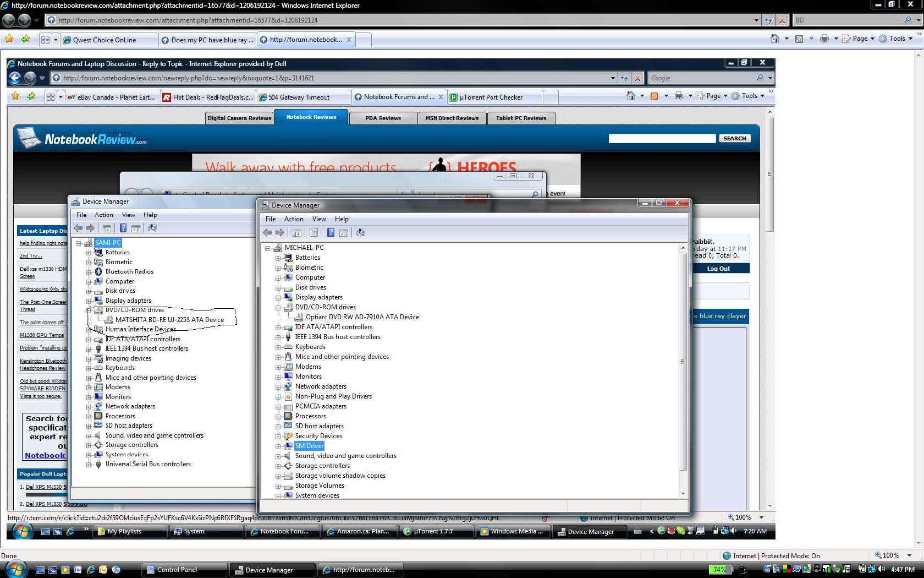Click the inner browser Stop X icon
The width and height of the screenshot is (924, 578).
[x=637, y=78]
